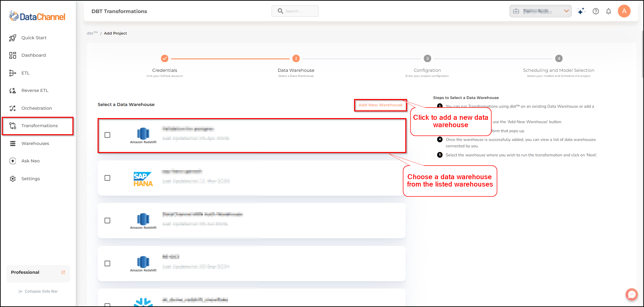Open Ask Neo
Viewport: 644px width, 307px height.
point(31,161)
